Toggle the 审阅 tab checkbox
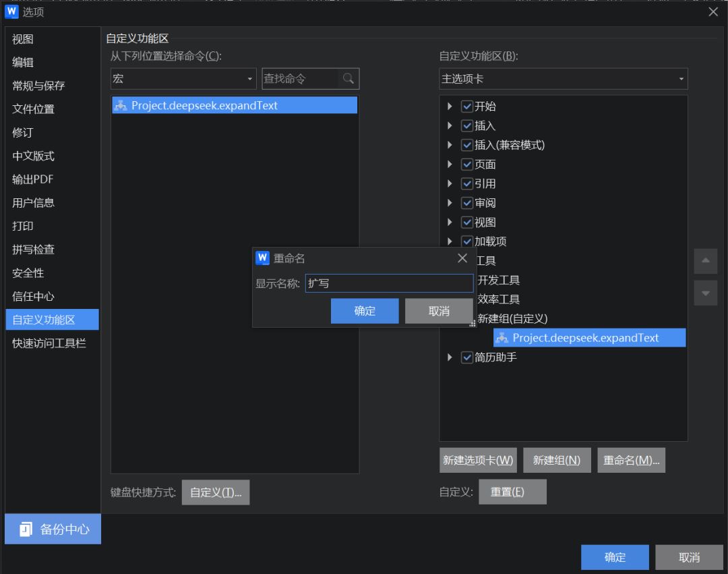Viewport: 728px width, 574px height. (x=467, y=203)
